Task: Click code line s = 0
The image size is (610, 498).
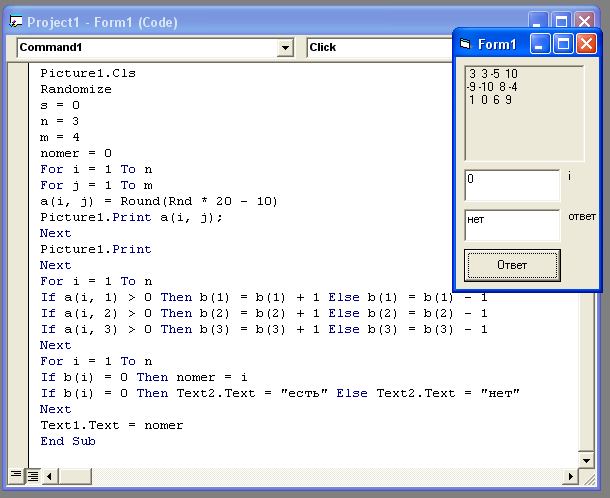Action: click(x=60, y=105)
